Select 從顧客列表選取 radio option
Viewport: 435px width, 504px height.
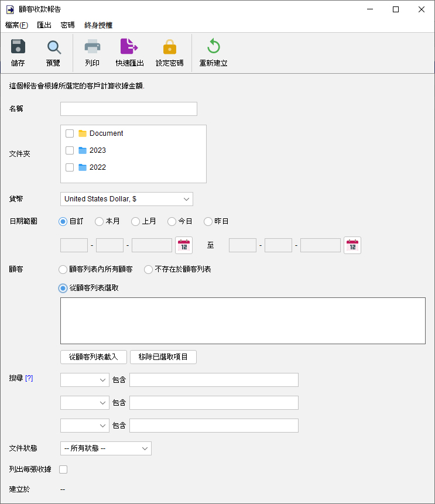coord(63,288)
